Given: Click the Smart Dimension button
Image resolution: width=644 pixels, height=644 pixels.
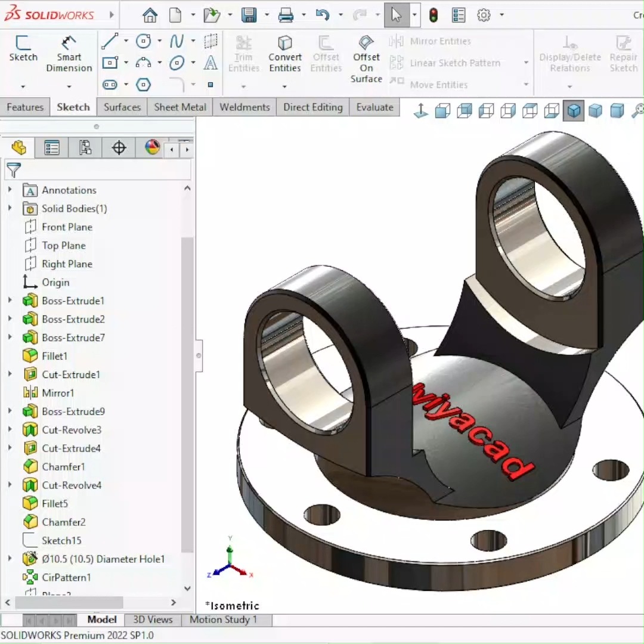Looking at the screenshot, I should (69, 54).
